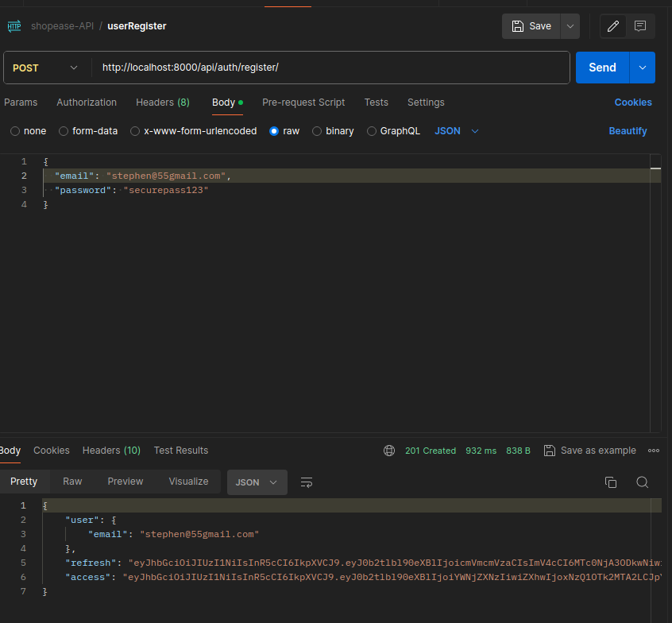Click the userRegister request name
Viewport: 672px width, 623px height.
pos(137,26)
